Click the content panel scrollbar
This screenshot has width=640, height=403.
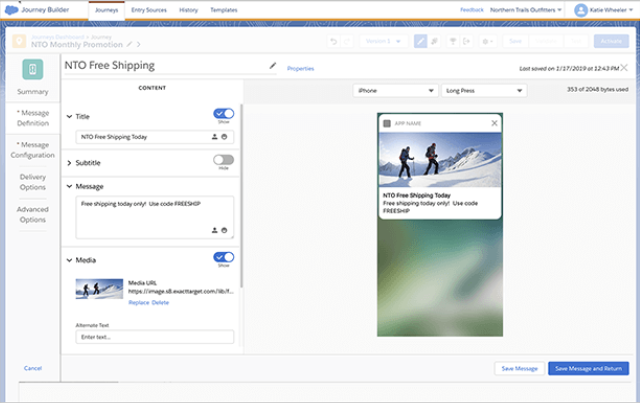241,196
